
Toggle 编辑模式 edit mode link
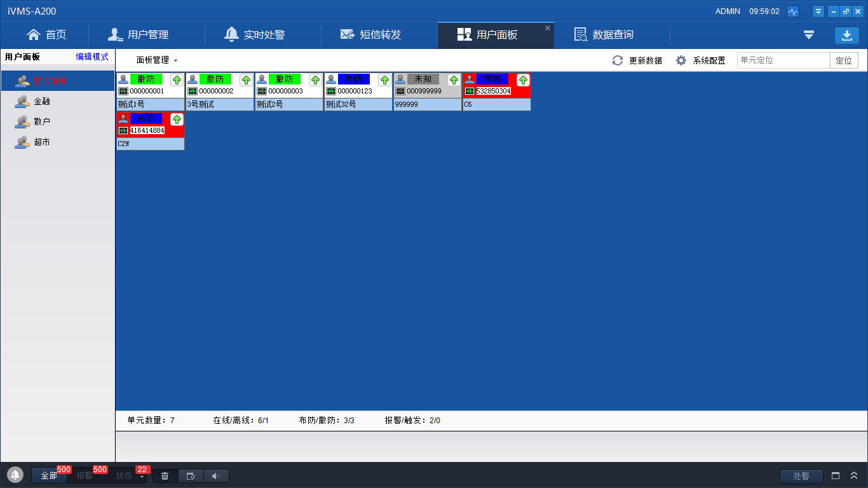(92, 57)
